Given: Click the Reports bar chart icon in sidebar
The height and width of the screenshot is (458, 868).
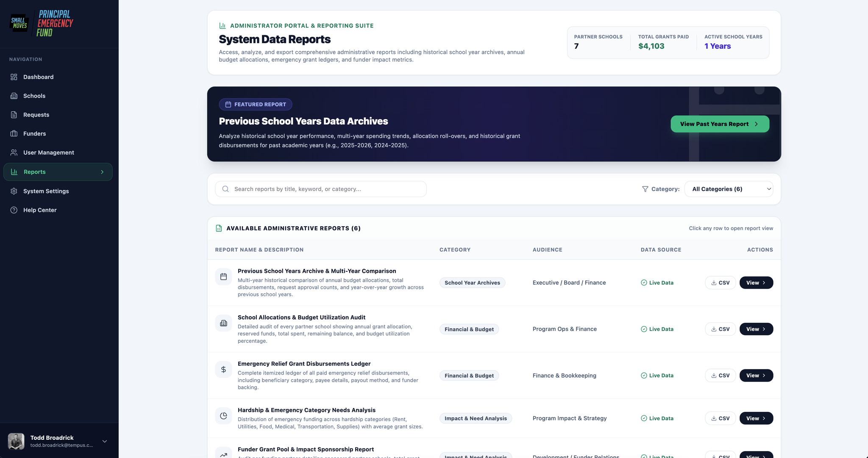Looking at the screenshot, I should [14, 172].
